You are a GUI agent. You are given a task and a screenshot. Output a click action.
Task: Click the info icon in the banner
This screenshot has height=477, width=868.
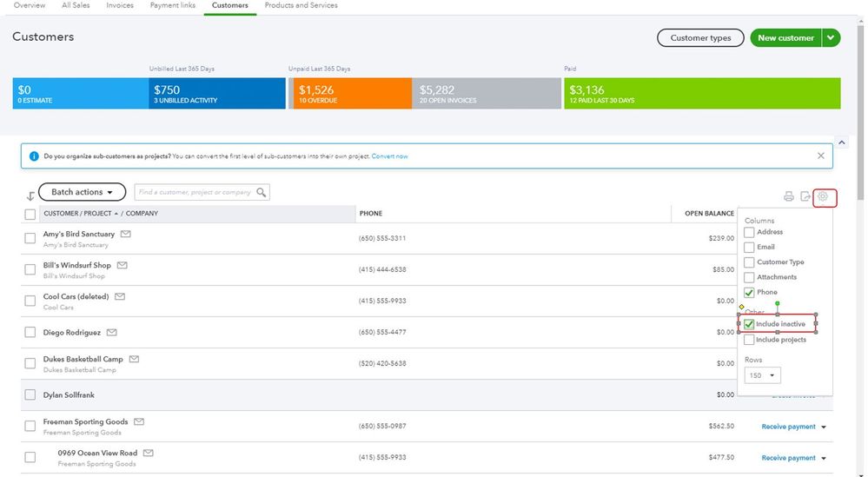tap(34, 156)
